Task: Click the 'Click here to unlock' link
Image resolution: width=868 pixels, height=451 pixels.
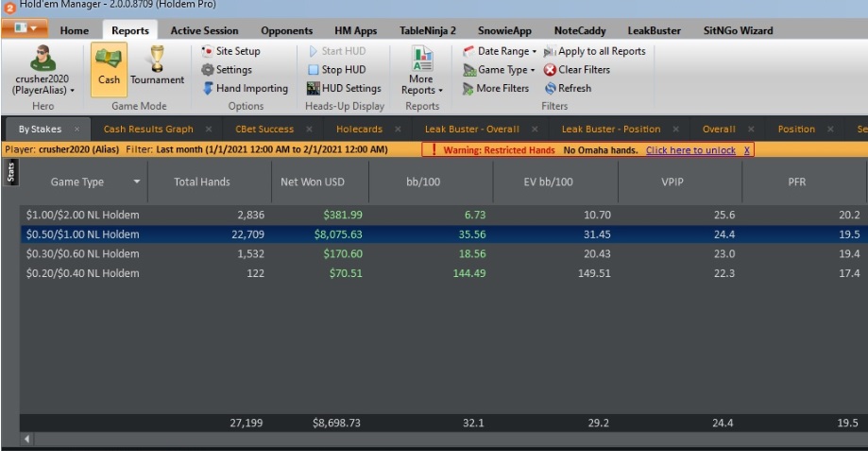Action: (x=690, y=150)
